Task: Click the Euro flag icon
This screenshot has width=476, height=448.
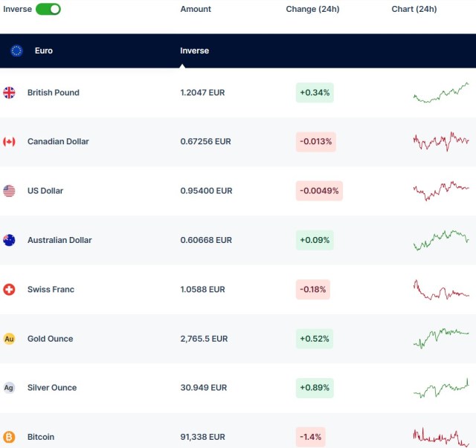Action: tap(16, 51)
